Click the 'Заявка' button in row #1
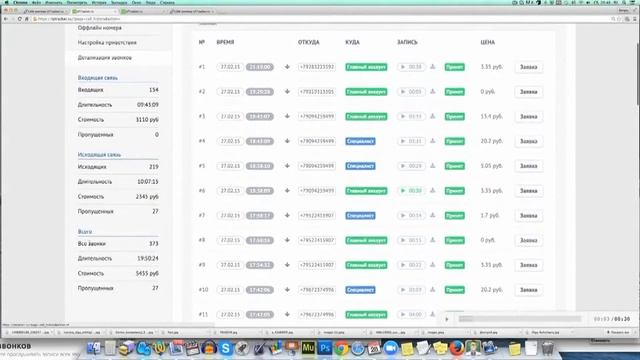The height and width of the screenshot is (360, 640). click(x=529, y=67)
